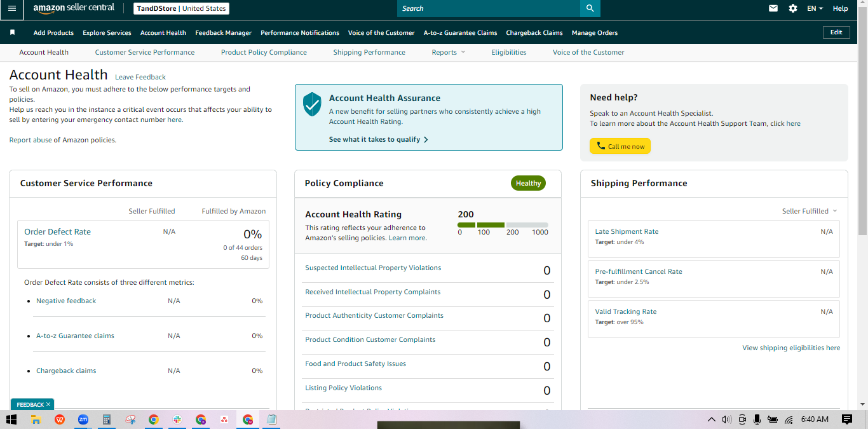The width and height of the screenshot is (868, 429).
Task: Open Suspected Intellectual Property Violations
Action: (x=373, y=268)
